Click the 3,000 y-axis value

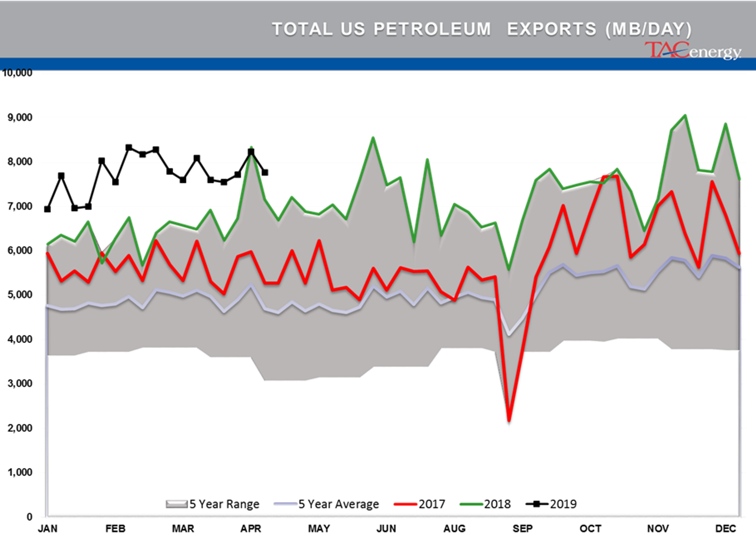point(20,384)
